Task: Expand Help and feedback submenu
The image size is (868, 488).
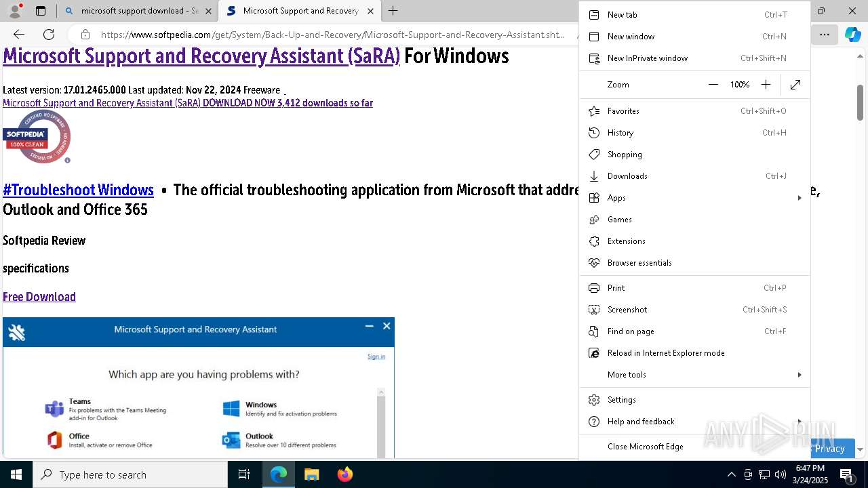Action: click(x=694, y=422)
